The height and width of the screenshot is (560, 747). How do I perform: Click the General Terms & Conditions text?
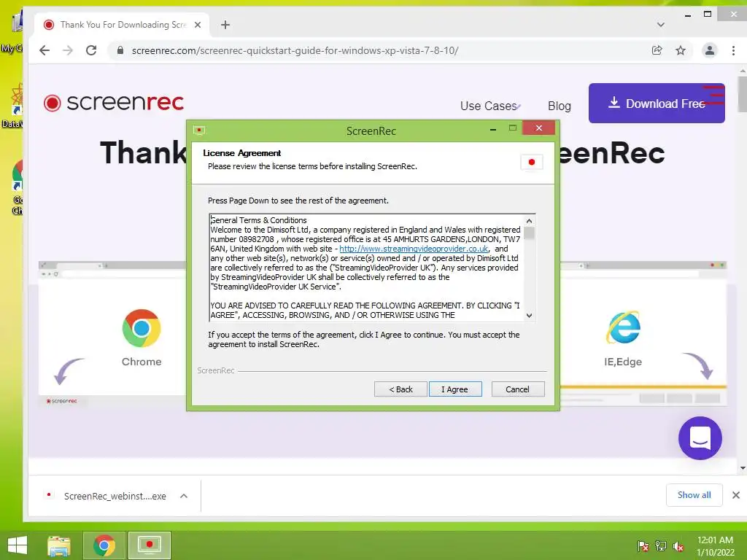(x=259, y=220)
